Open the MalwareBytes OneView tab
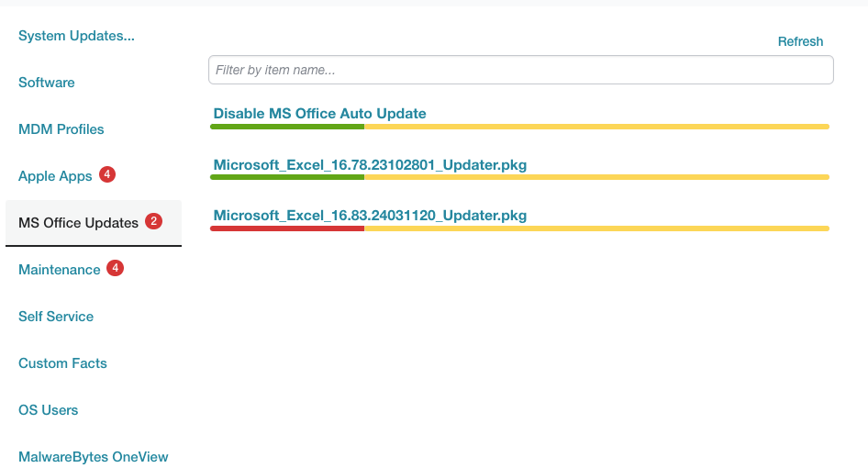The height and width of the screenshot is (468, 868). pyautogui.click(x=93, y=457)
